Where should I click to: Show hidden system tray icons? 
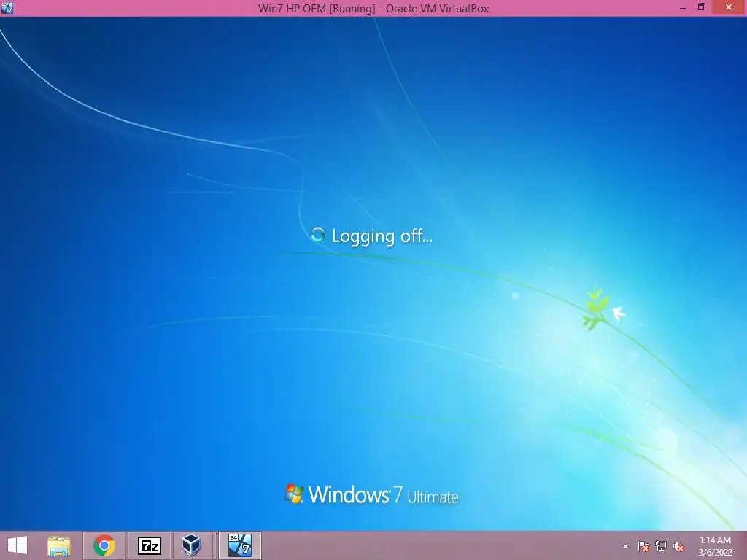(625, 546)
